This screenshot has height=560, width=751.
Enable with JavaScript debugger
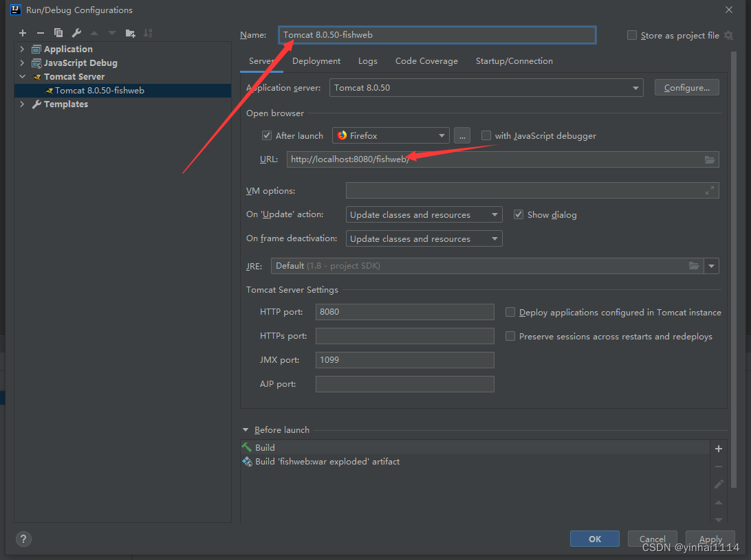click(486, 135)
